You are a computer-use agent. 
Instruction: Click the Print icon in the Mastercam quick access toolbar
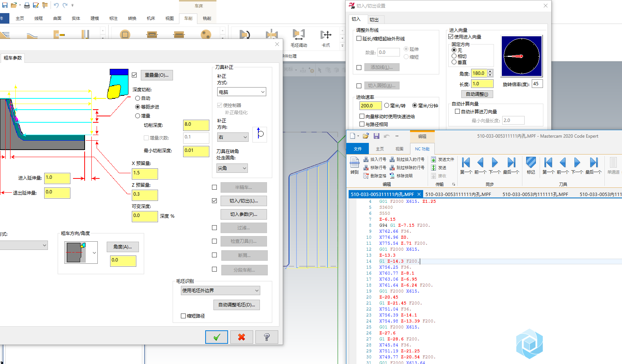point(27,5)
